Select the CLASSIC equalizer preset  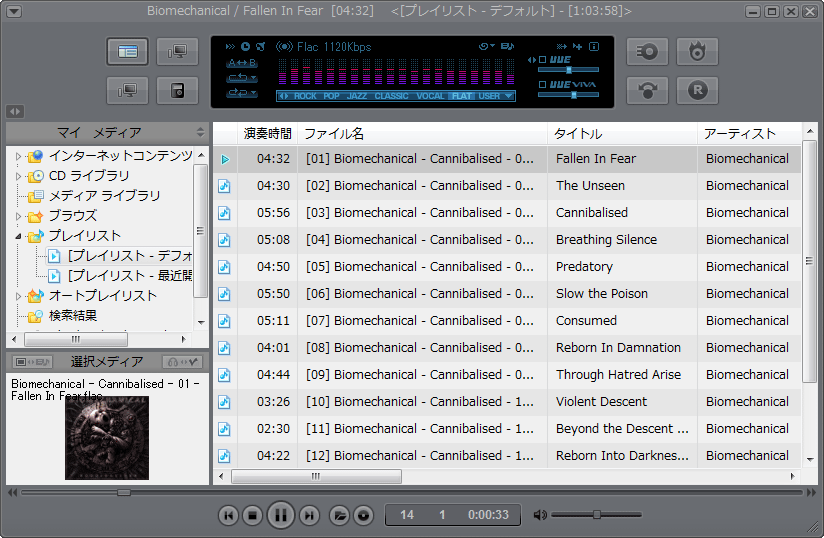tap(392, 96)
